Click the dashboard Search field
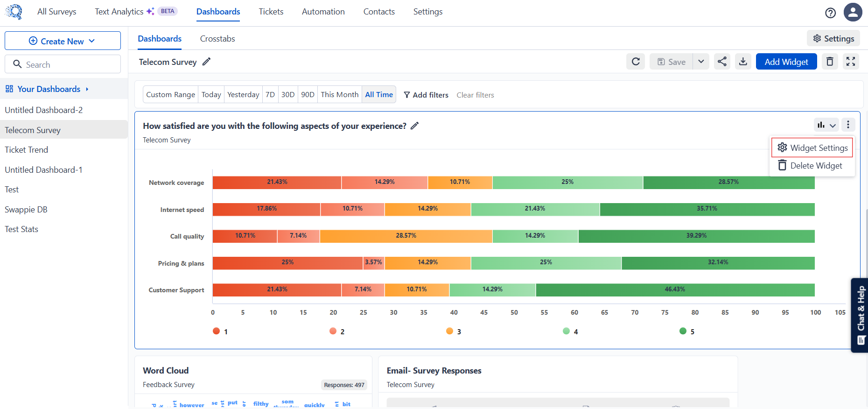Image resolution: width=868 pixels, height=409 pixels. 63,64
